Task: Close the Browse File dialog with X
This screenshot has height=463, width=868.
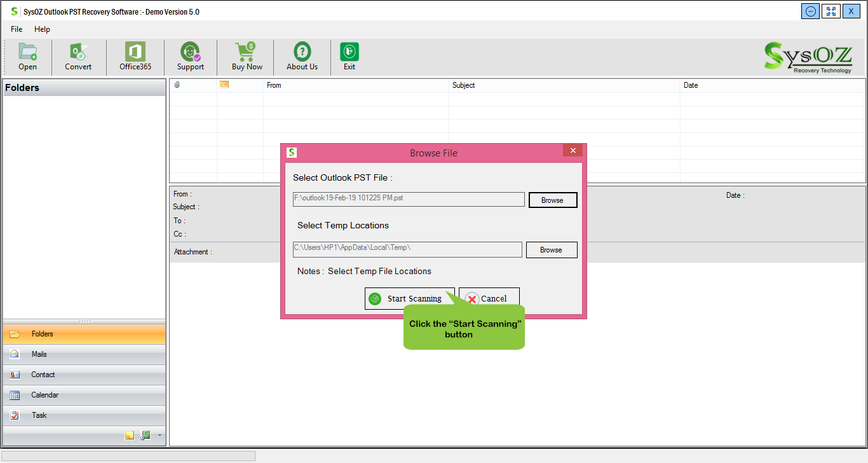Action: 573,151
